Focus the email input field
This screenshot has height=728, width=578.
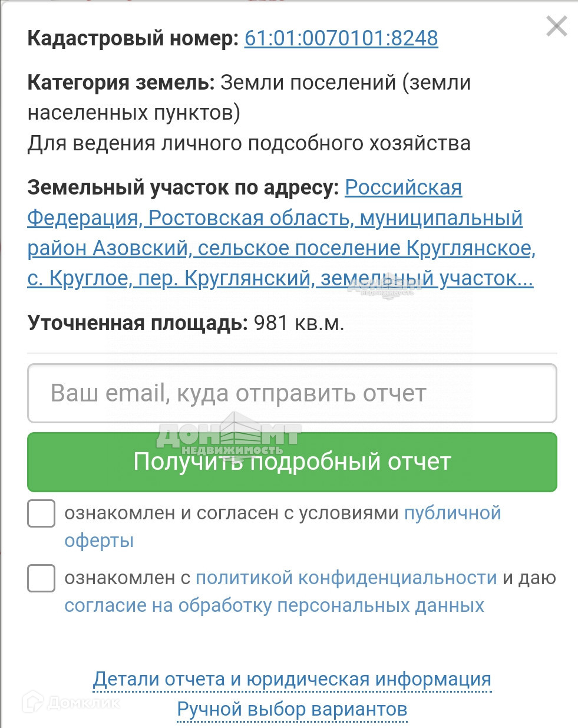coord(292,393)
